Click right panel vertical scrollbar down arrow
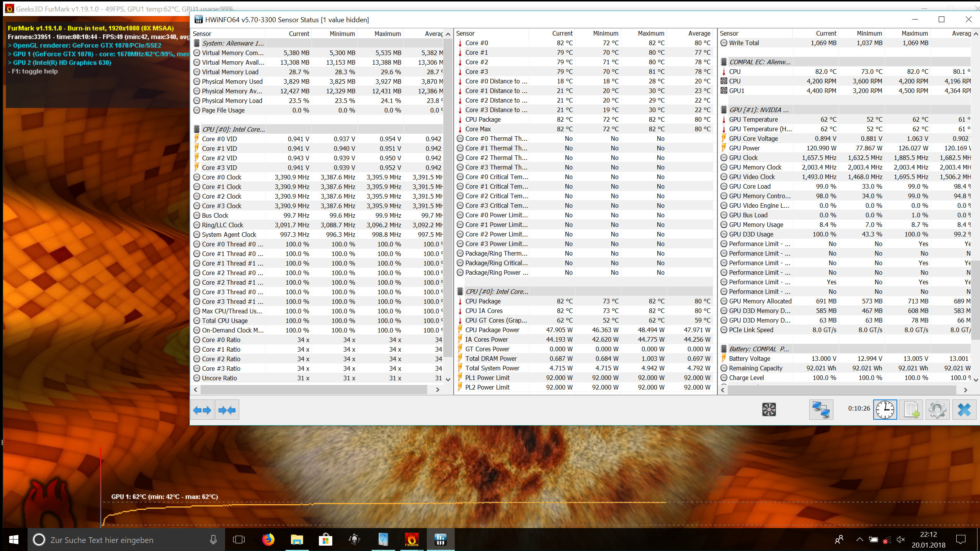Viewport: 980px width, 551px height. point(976,380)
